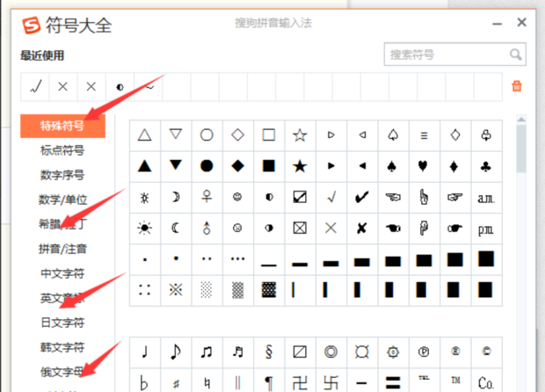Insert the p.m. symbol
Image resolution: width=545 pixels, height=392 pixels.
[486, 228]
